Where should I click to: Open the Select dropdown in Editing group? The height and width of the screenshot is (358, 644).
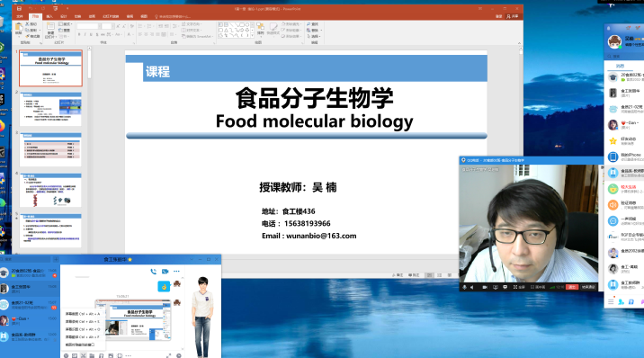(x=315, y=37)
